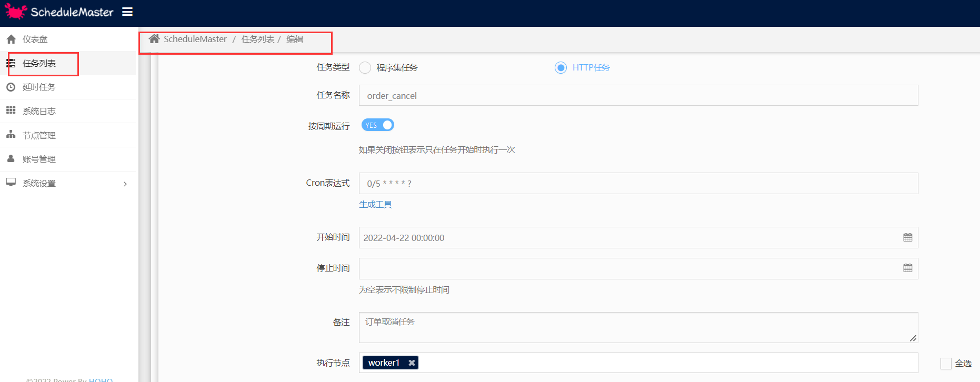
Task: Click hint text 为空表示不限制停止时间
Action: pyautogui.click(x=404, y=290)
